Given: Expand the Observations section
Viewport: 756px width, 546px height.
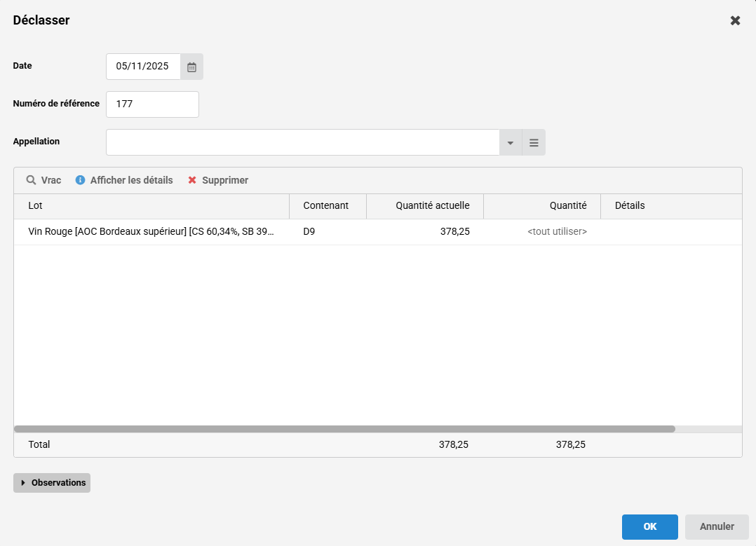Looking at the screenshot, I should (x=52, y=483).
